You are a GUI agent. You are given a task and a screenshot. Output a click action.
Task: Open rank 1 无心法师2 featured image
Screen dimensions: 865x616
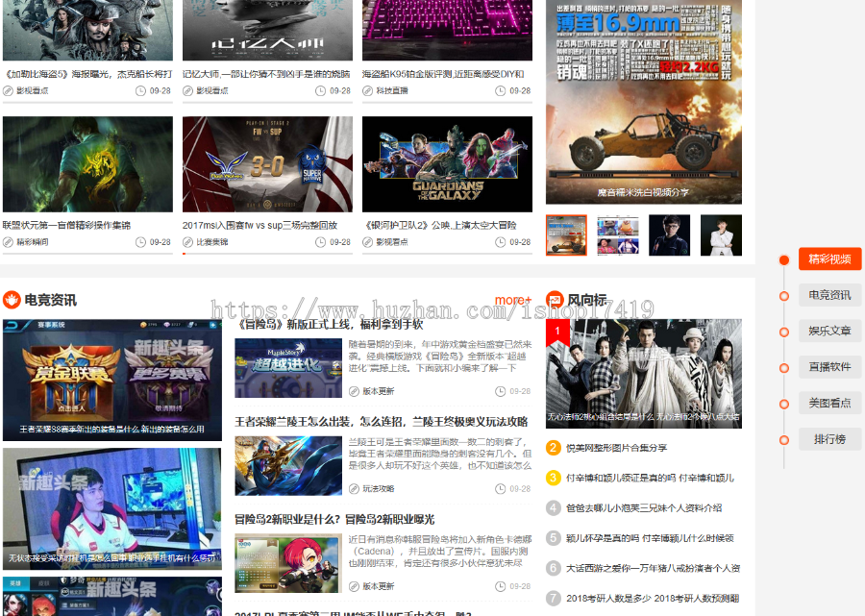[644, 374]
